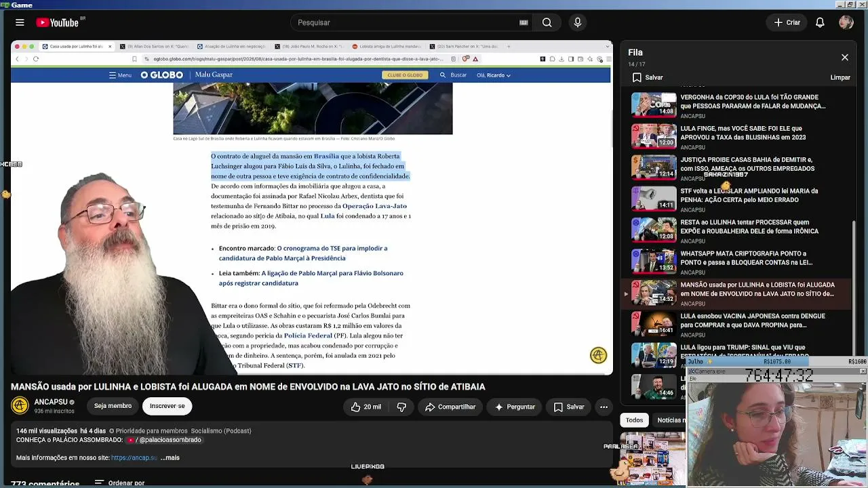Open queue title 'WHATSAPP MATA CRIPTOGRAFIA'
The image size is (868, 488).
point(747,258)
